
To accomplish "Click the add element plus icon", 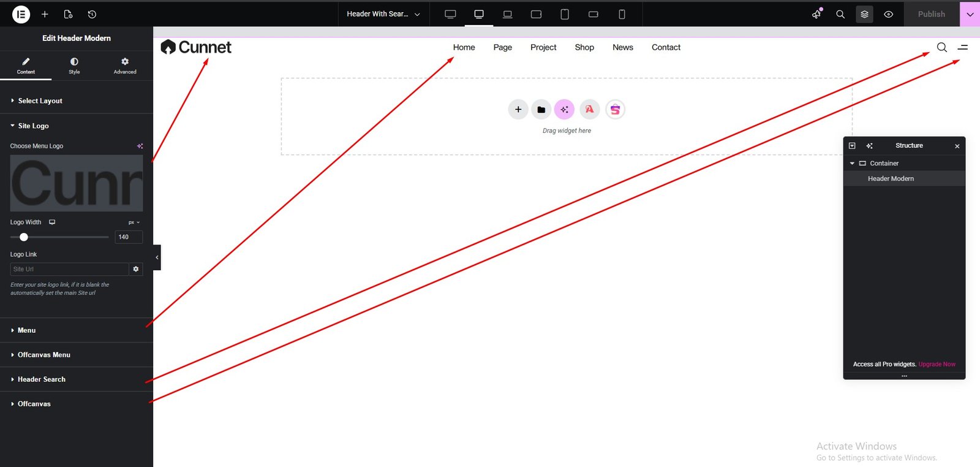I will coord(45,14).
